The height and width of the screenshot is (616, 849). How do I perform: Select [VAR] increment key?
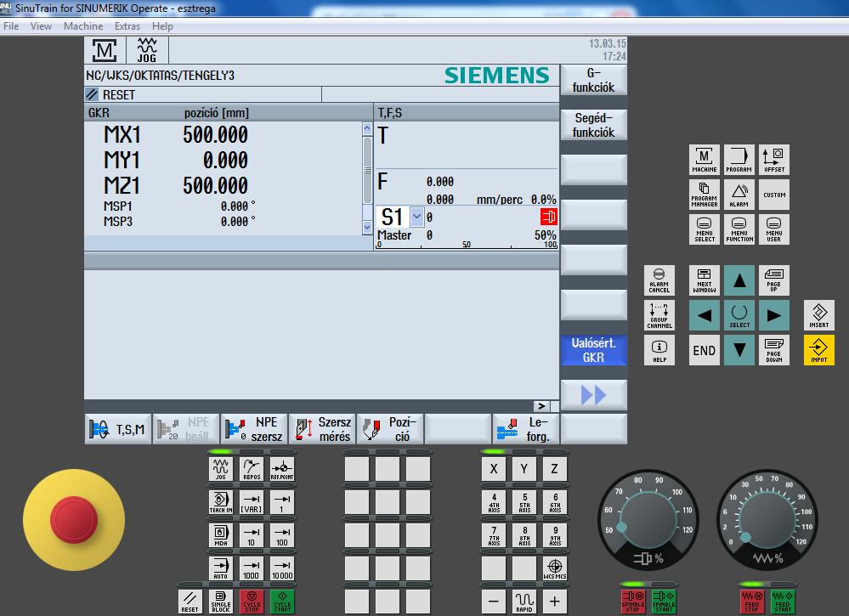click(x=252, y=502)
